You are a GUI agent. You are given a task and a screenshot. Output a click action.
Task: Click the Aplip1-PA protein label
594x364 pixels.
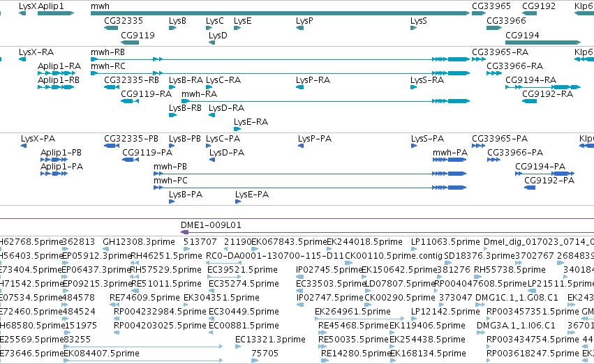point(61,167)
